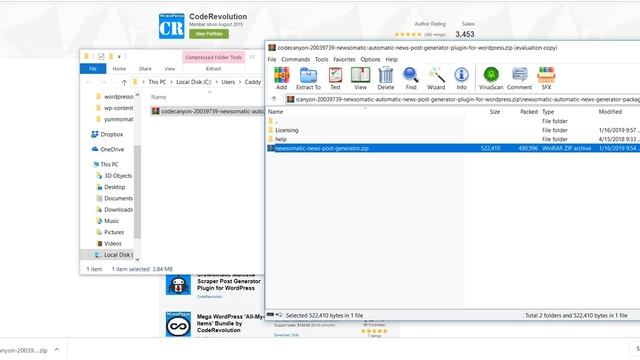The height and width of the screenshot is (360, 640).
Task: Open WinRAR File menu
Action: click(x=272, y=60)
